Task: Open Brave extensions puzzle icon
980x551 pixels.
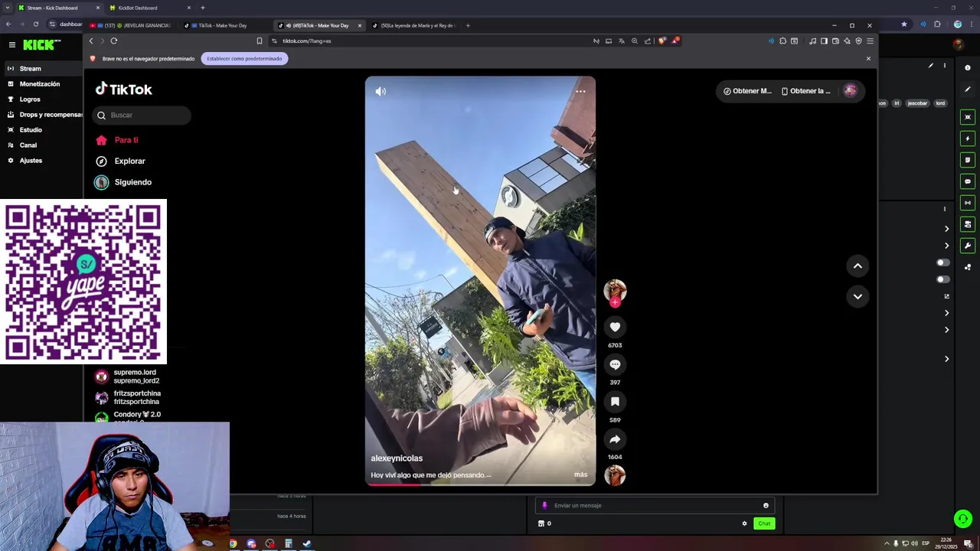Action: coord(782,41)
